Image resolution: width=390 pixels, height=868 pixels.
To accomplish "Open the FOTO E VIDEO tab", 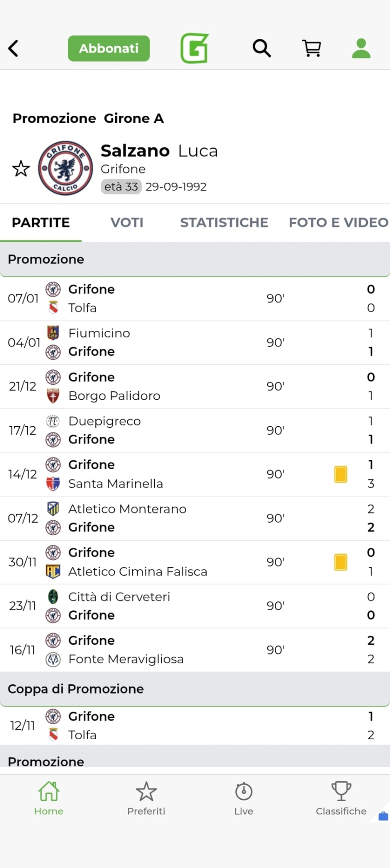I will (338, 222).
